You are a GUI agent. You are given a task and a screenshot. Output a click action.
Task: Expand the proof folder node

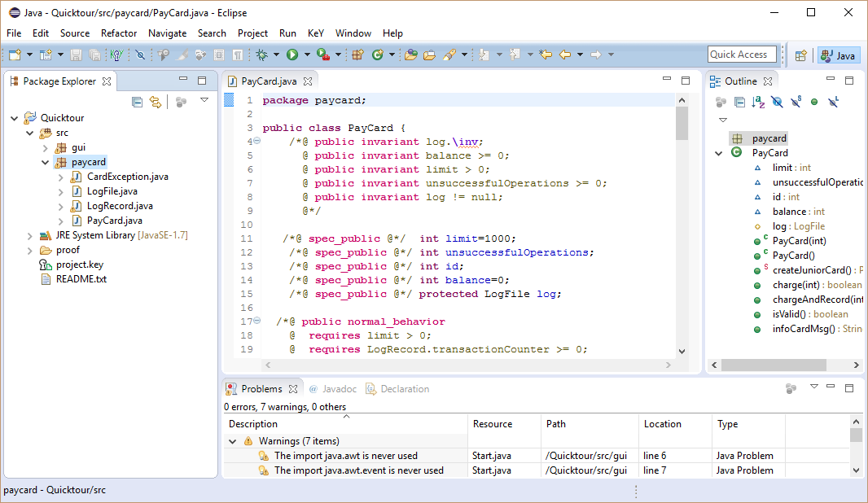[30, 251]
